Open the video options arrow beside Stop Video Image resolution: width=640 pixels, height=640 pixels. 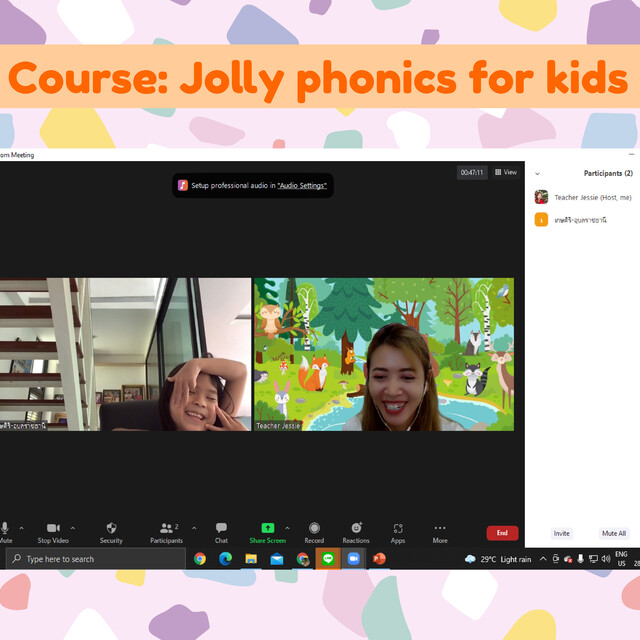tap(73, 528)
